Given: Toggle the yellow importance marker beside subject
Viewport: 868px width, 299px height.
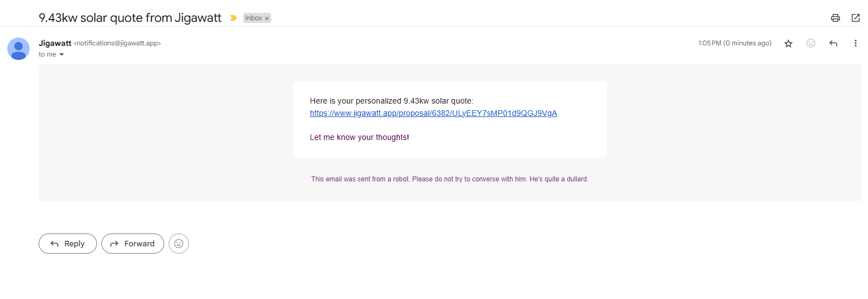Looking at the screenshot, I should pos(233,18).
